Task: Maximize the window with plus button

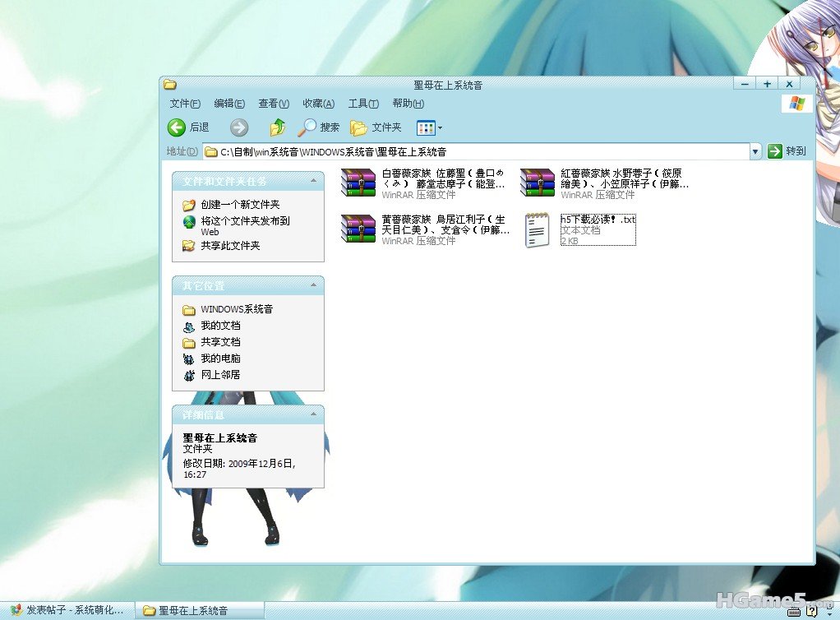Action: point(767,84)
